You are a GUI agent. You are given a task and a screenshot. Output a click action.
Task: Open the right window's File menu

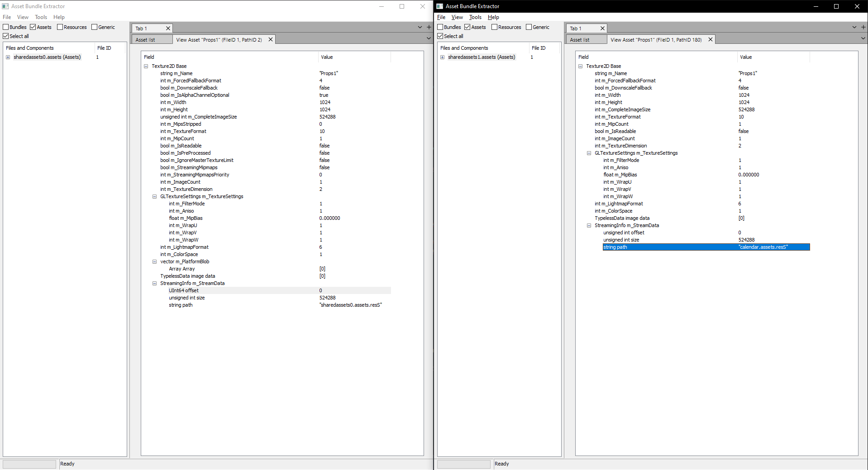(441, 17)
